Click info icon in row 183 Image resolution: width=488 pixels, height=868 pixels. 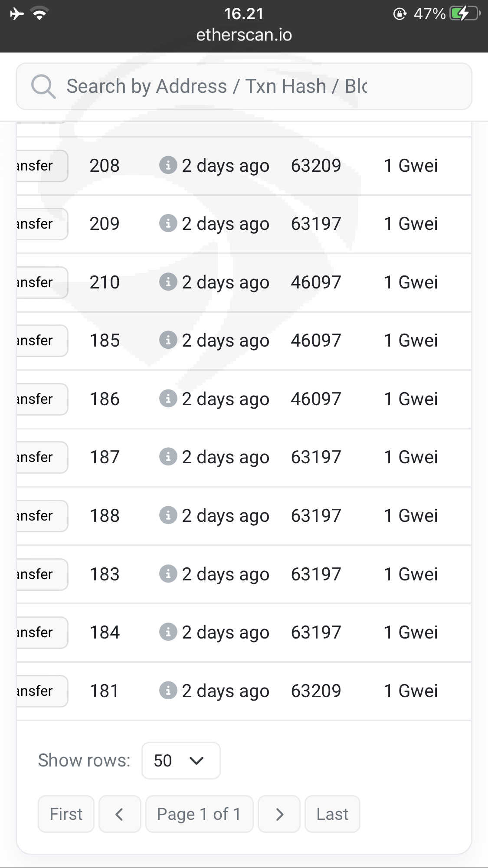(x=168, y=574)
